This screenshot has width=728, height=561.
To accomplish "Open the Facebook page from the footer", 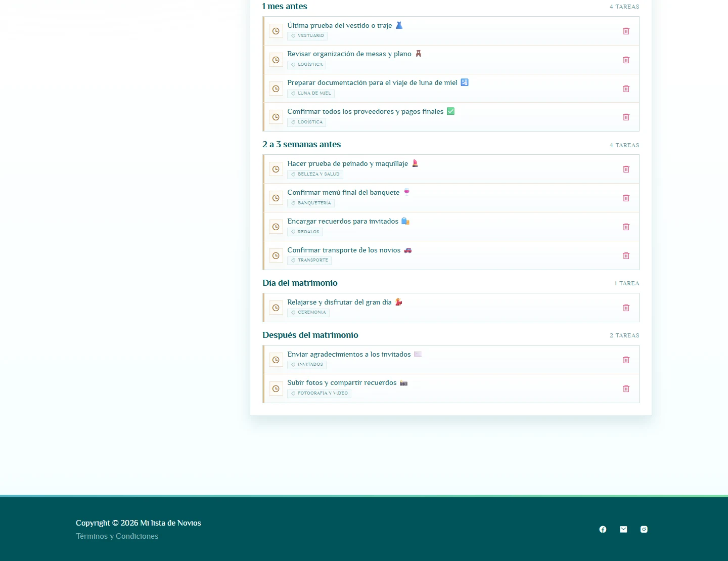I will point(603,530).
